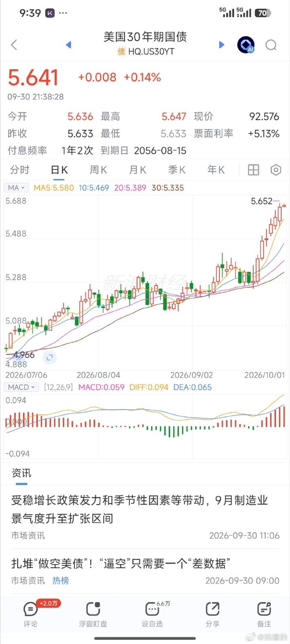Screen dimensions: 290x644
Task: Tap the DEA:0.065 indicator label
Action: 192,387
